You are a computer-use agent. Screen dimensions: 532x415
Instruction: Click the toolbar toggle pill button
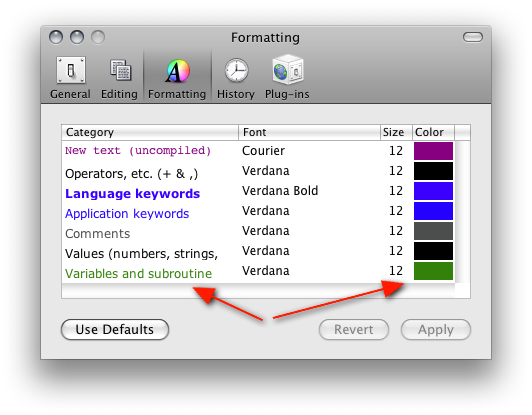473,37
